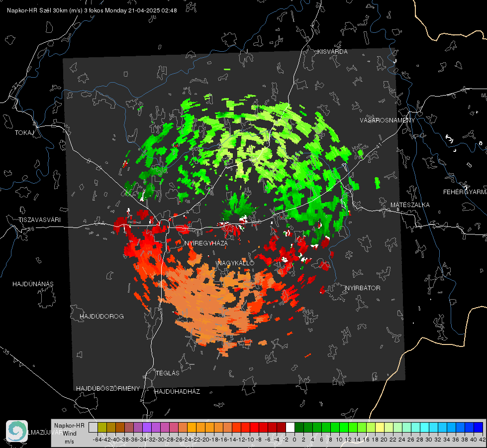This screenshot has height=448, width=487.
Task: Click the spiral weather logo icon
Action: coord(17,431)
